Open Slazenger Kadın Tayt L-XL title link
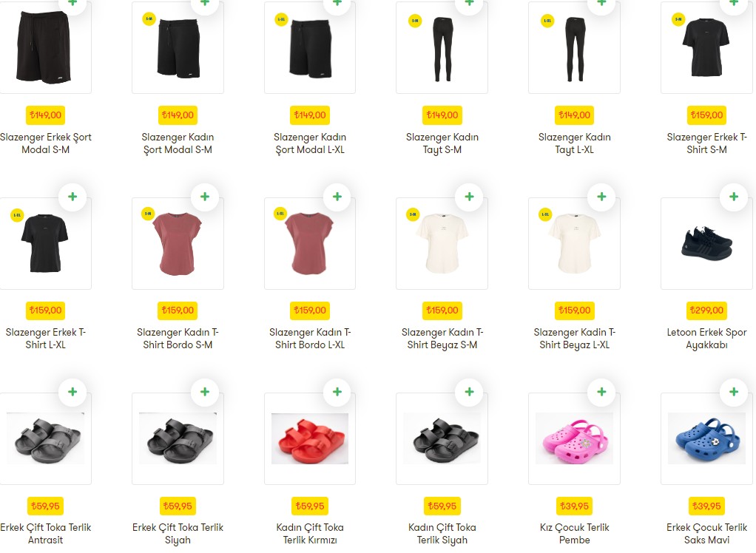 pyautogui.click(x=574, y=143)
